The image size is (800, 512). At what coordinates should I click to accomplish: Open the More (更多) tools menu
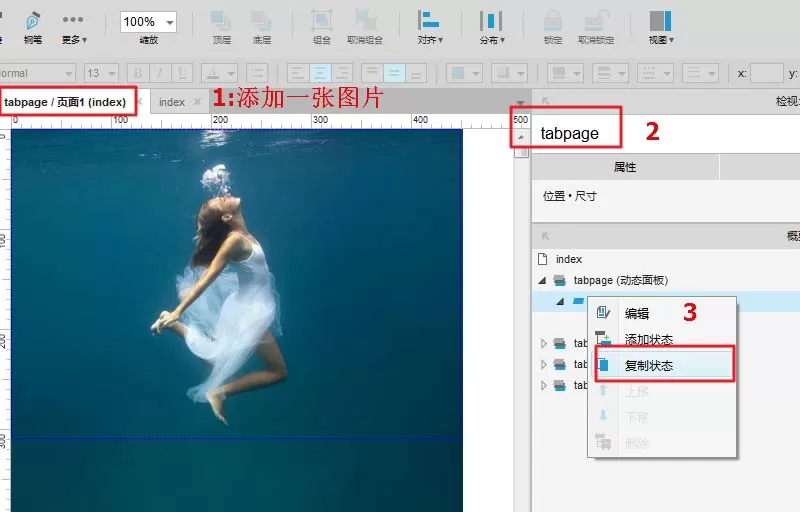73,28
